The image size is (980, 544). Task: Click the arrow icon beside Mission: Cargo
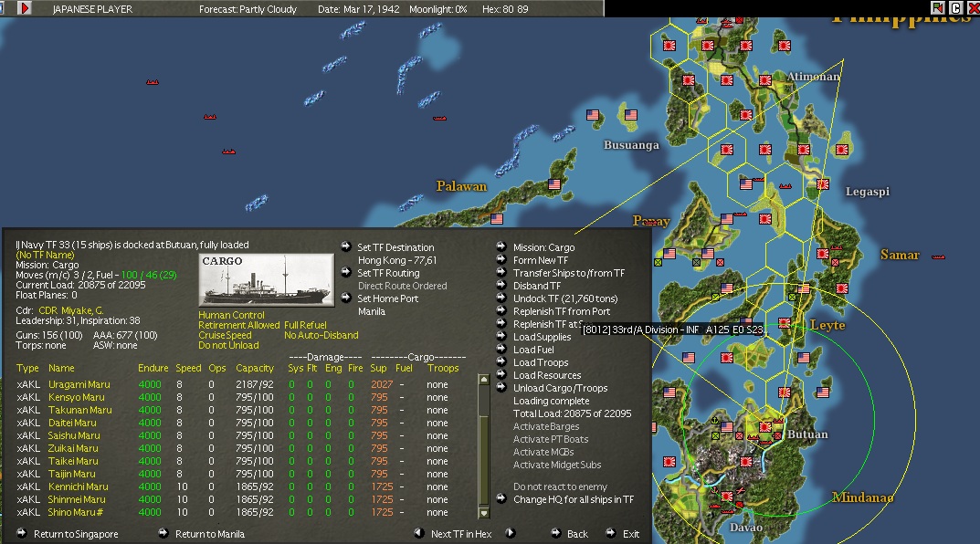[501, 246]
